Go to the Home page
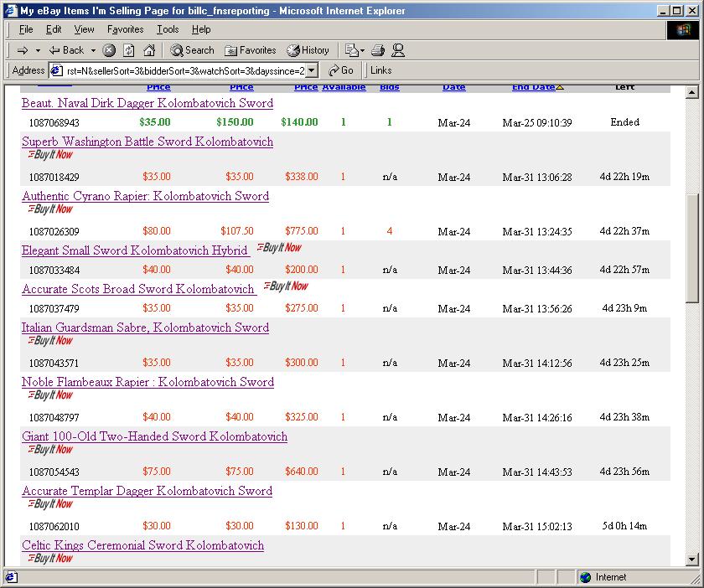The width and height of the screenshot is (704, 588). (x=149, y=50)
